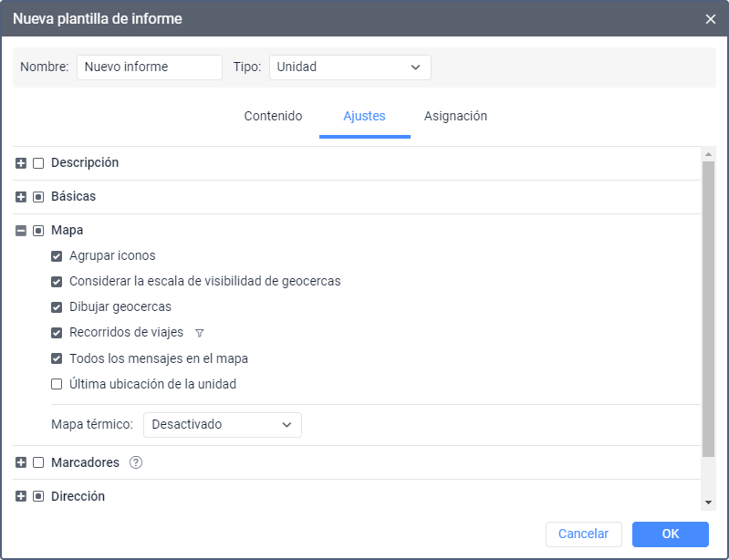Expand the Marcadores section plus icon

tap(21, 462)
